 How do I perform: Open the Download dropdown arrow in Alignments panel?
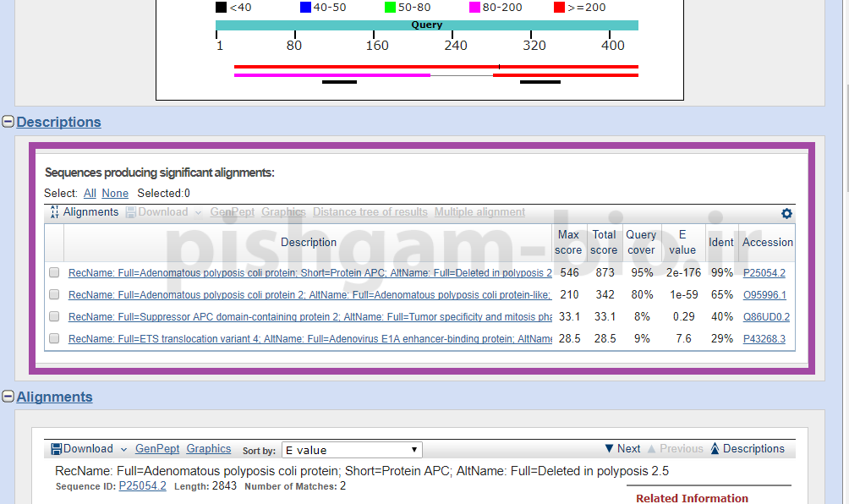click(123, 449)
